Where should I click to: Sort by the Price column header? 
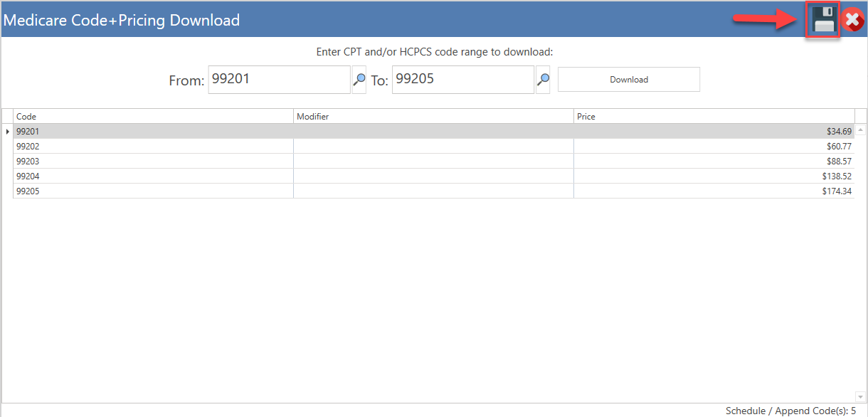(714, 116)
